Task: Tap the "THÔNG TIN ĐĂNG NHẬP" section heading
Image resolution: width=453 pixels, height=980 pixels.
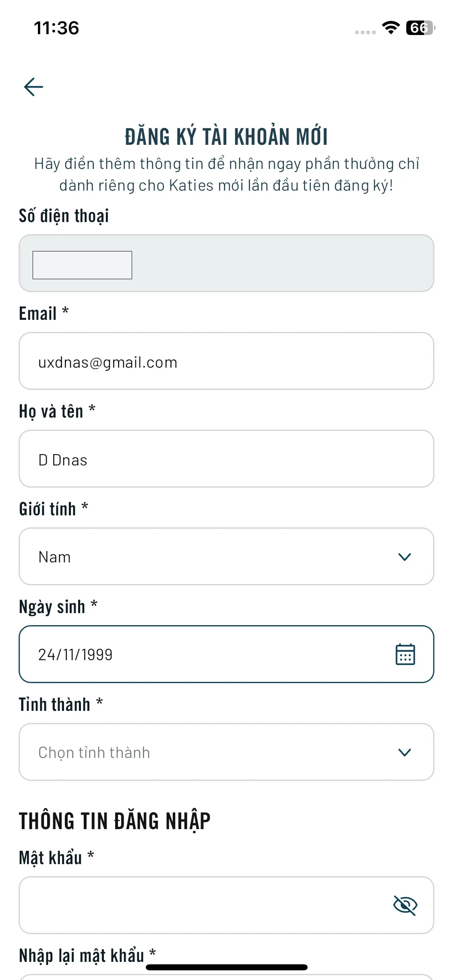Action: click(x=115, y=821)
